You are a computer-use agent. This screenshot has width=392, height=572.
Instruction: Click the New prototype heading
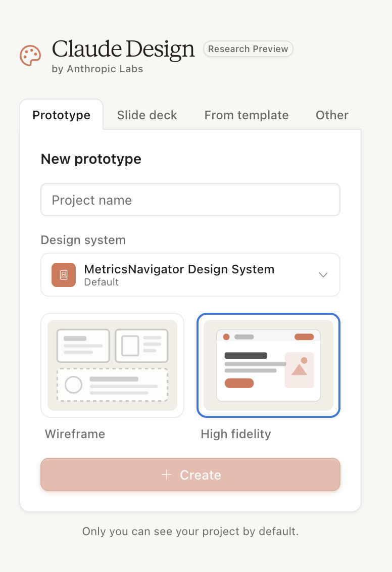pos(91,159)
